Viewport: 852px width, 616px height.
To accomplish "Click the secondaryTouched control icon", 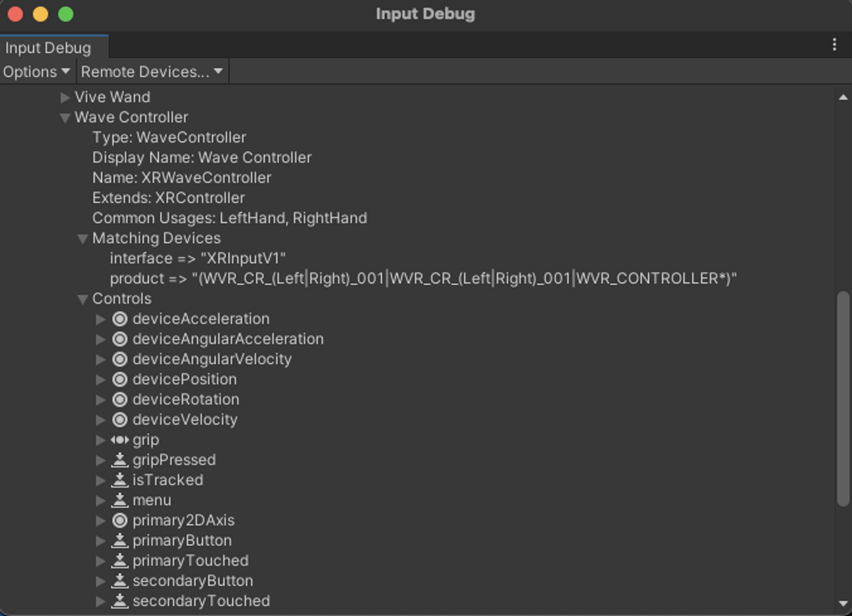I will click(119, 601).
